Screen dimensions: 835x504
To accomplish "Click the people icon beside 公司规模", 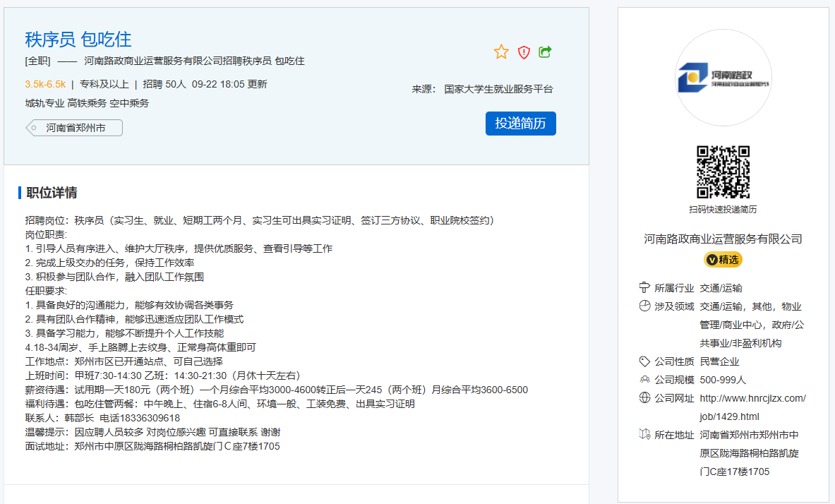I will click(644, 380).
